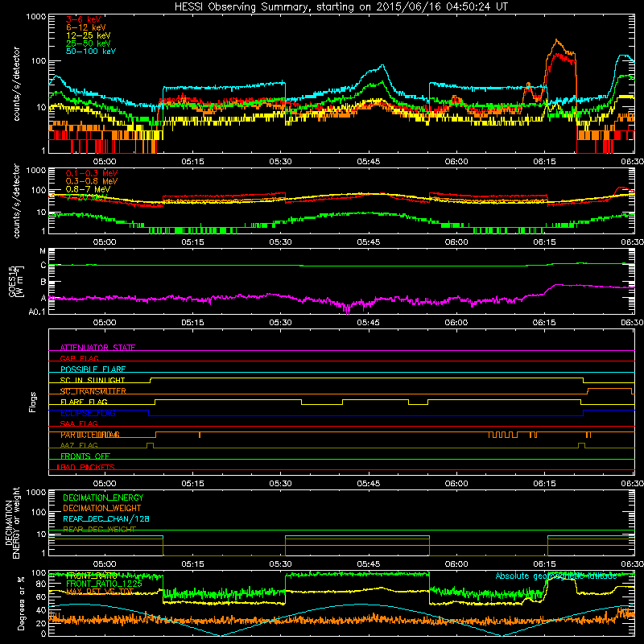644x644 pixels.
Task: Click the counts/s/detector axis title of keV panel
Action: [16, 84]
